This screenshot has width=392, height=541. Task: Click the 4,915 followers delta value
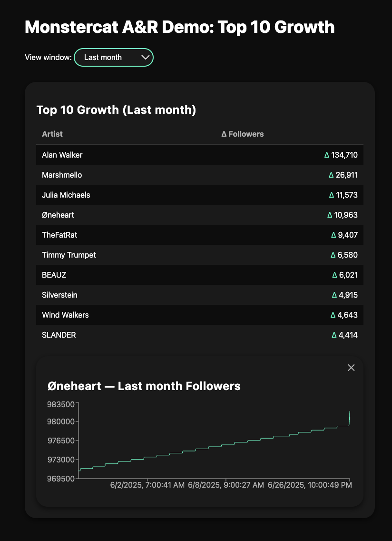[345, 295]
